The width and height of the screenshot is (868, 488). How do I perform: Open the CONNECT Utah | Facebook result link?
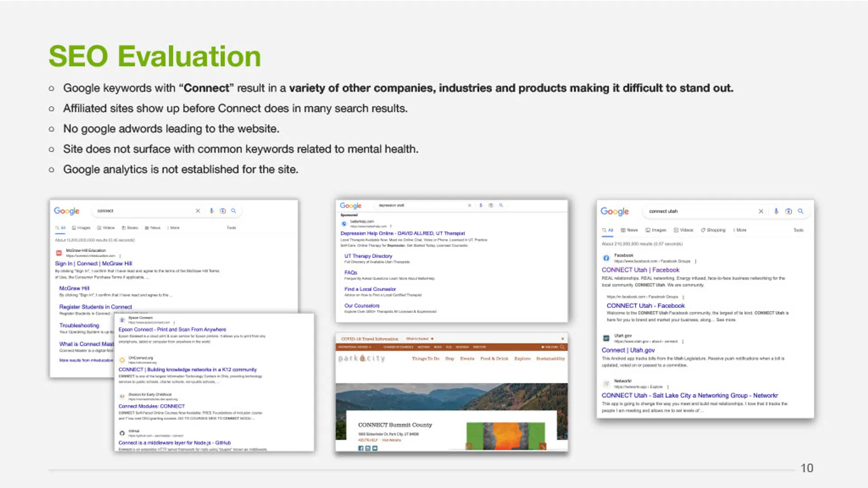[x=640, y=270]
